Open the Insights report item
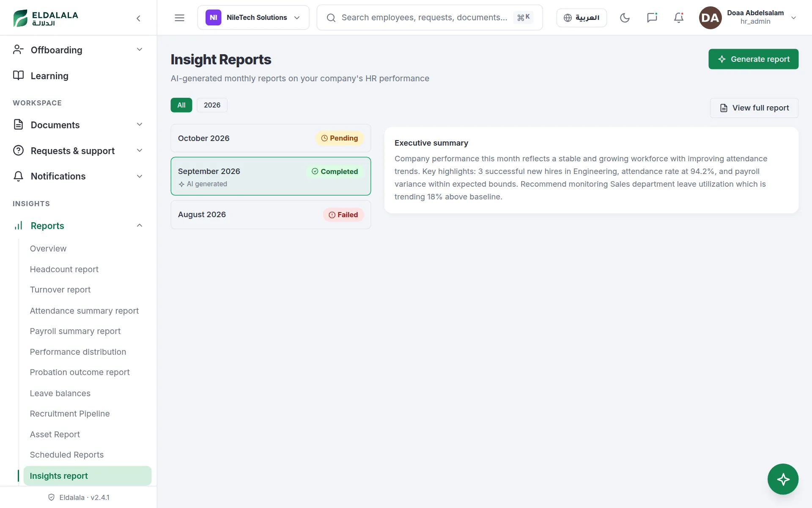Image resolution: width=812 pixels, height=508 pixels. pyautogui.click(x=88, y=476)
